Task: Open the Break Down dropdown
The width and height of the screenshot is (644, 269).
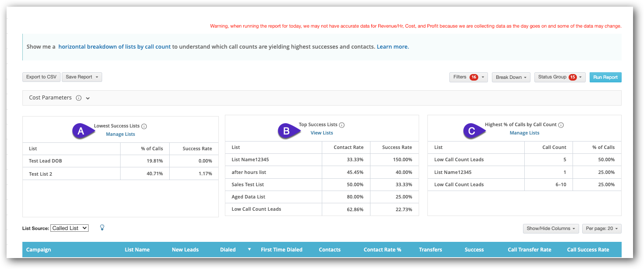Action: click(x=511, y=77)
